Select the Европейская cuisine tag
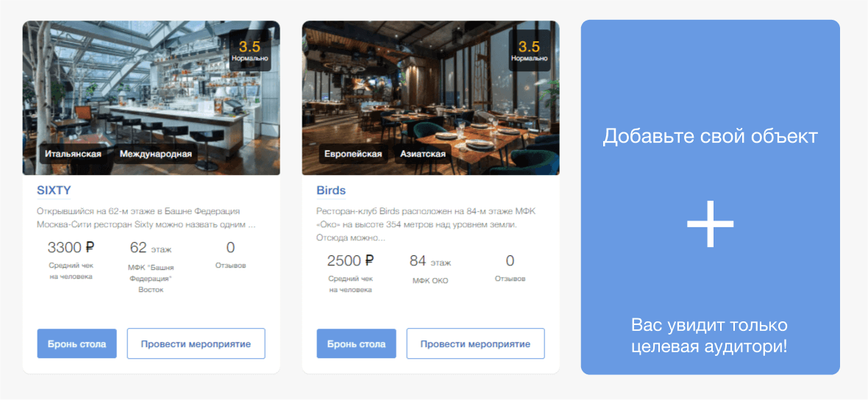Screen dimensions: 868x400 pyautogui.click(x=353, y=154)
